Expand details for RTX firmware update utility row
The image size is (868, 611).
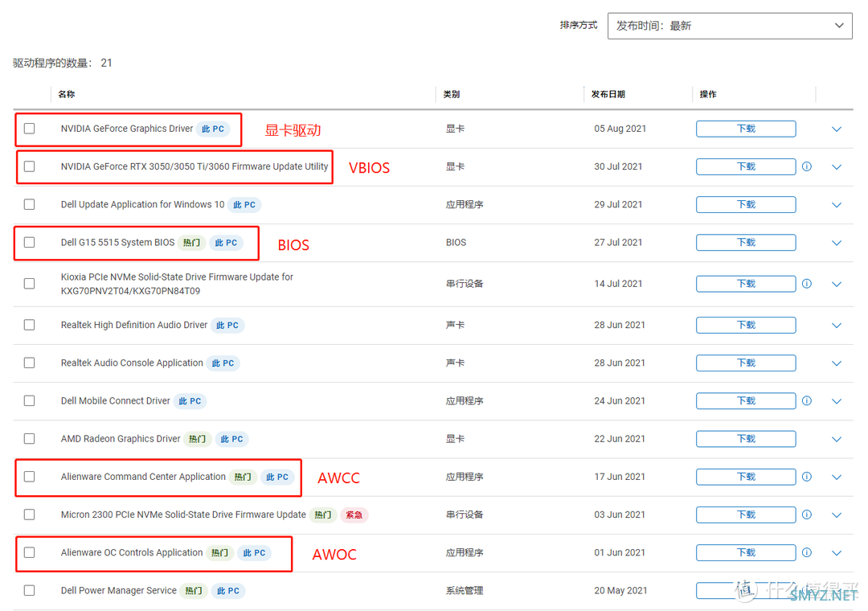(837, 166)
